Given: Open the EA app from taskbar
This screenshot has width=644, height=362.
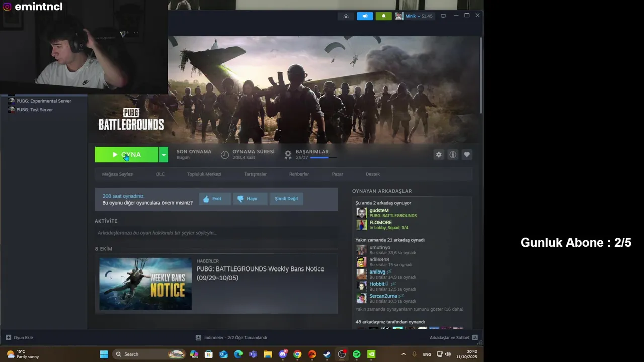Looking at the screenshot, I should pos(312,354).
